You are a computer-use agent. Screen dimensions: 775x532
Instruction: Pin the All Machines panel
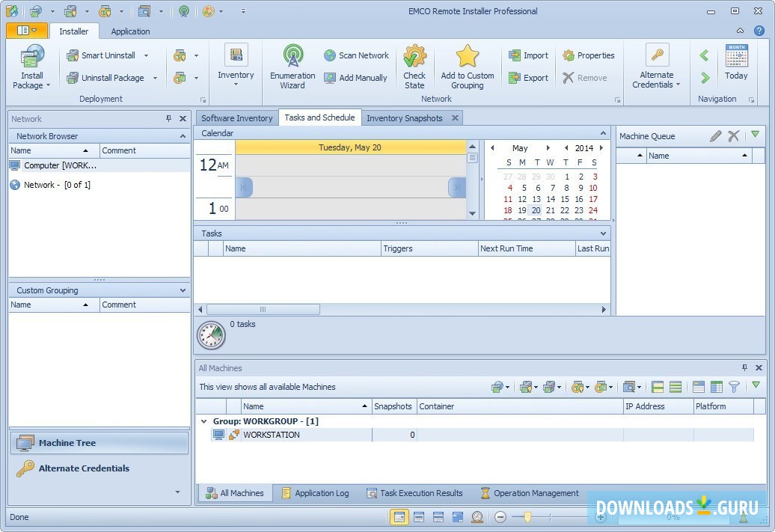tap(744, 367)
